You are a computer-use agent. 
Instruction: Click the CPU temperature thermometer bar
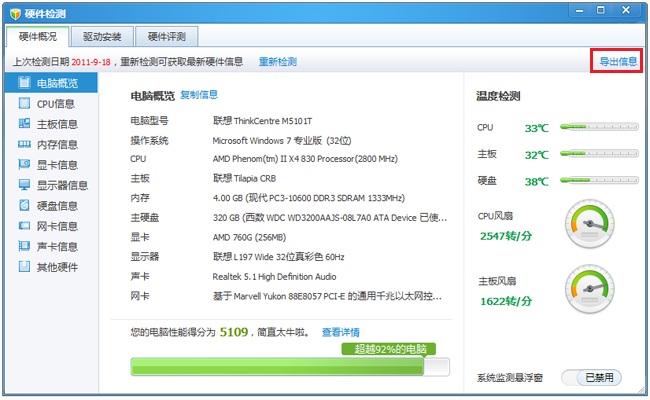[x=599, y=127]
